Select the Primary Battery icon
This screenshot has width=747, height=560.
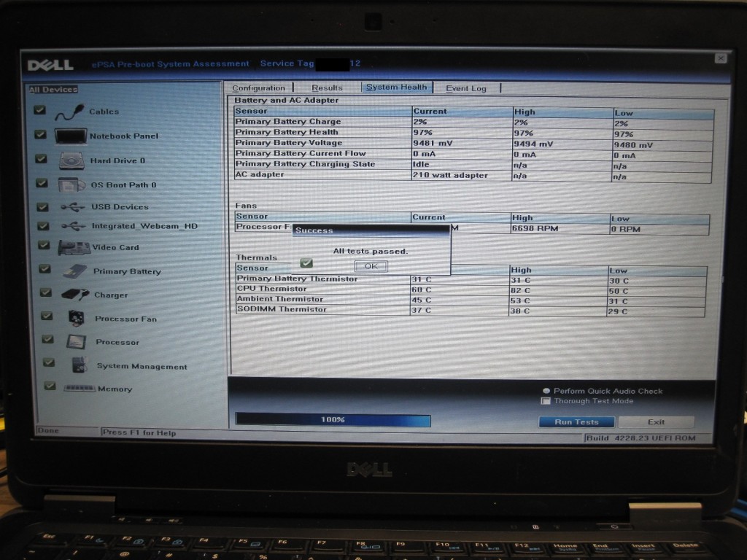tap(75, 271)
